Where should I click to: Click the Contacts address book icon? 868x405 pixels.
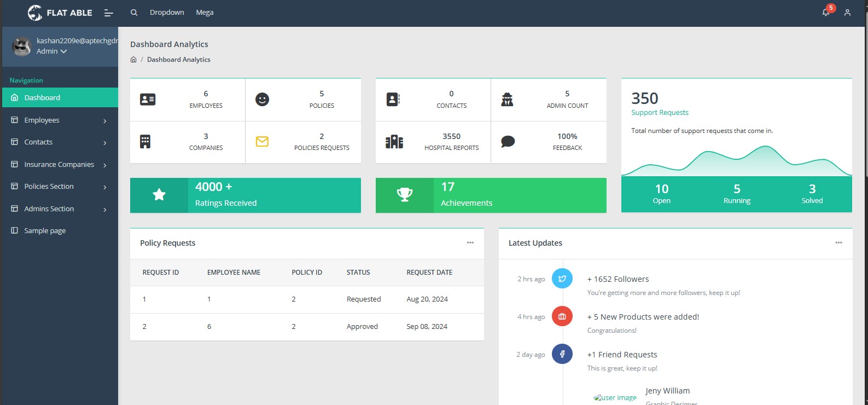click(393, 99)
